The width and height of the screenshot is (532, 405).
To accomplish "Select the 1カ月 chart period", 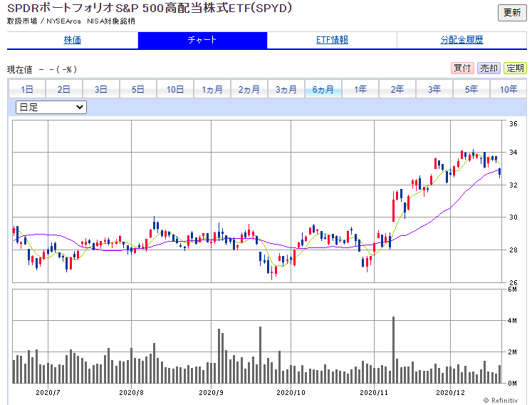I will [212, 89].
